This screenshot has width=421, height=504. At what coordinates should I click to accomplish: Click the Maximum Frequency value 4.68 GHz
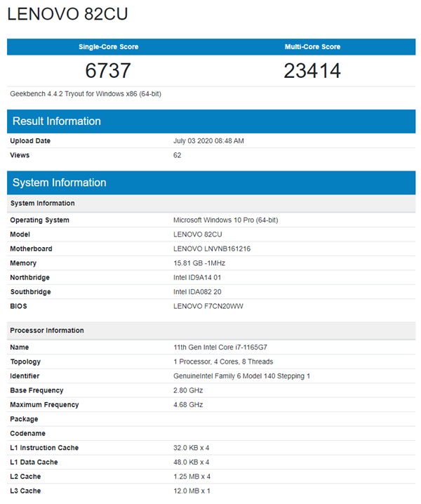[189, 405]
